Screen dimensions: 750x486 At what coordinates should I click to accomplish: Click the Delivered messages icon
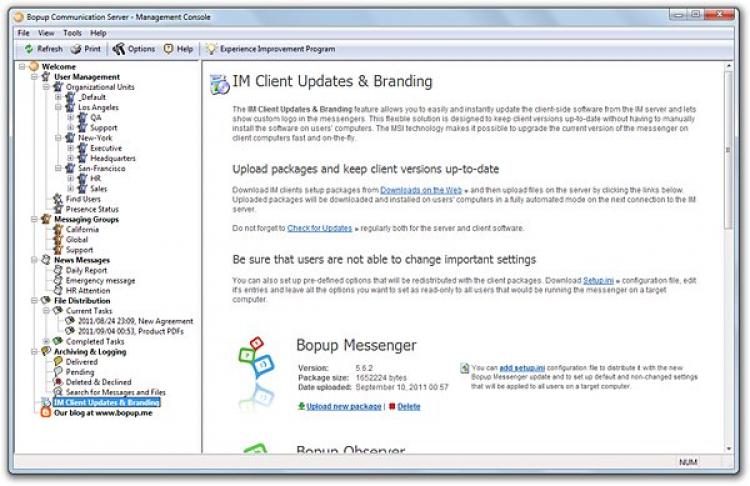click(58, 362)
